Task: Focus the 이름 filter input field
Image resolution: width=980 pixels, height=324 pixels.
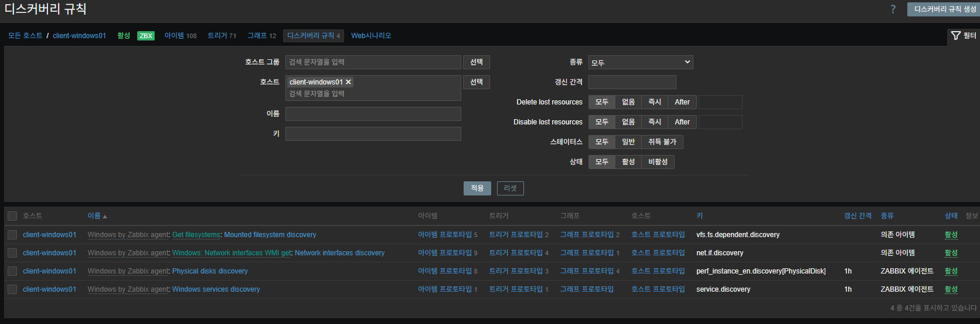Action: (x=373, y=114)
